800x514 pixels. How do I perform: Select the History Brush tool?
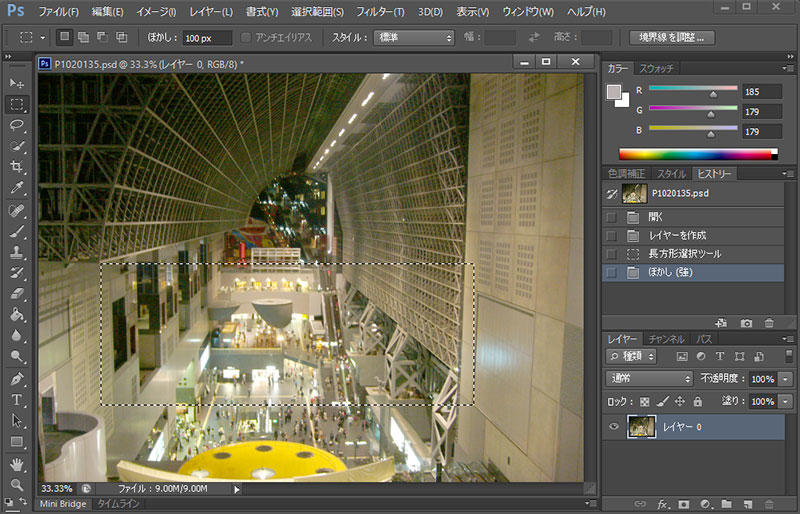click(x=17, y=273)
